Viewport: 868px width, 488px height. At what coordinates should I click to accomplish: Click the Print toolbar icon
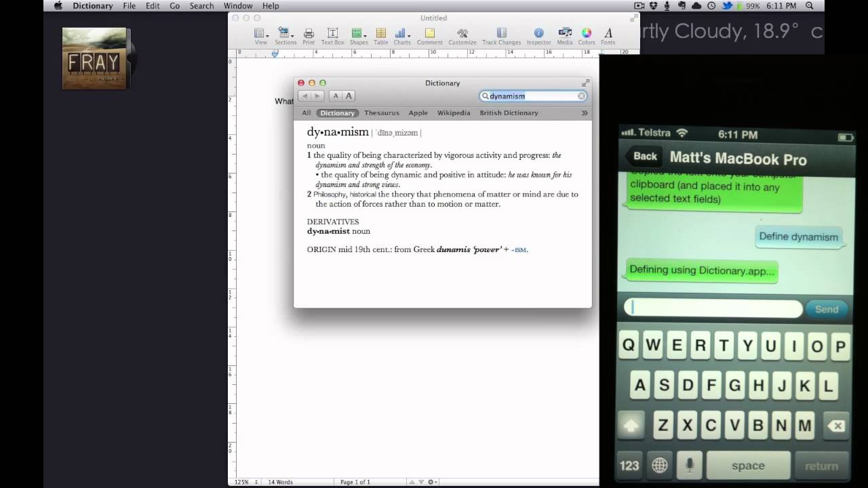click(x=309, y=34)
